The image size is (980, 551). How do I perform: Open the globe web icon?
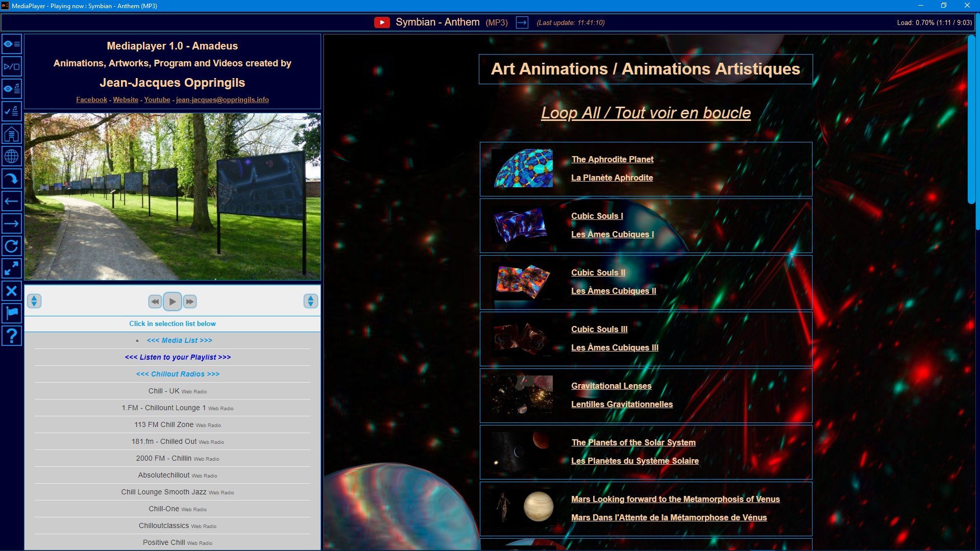tap(11, 157)
